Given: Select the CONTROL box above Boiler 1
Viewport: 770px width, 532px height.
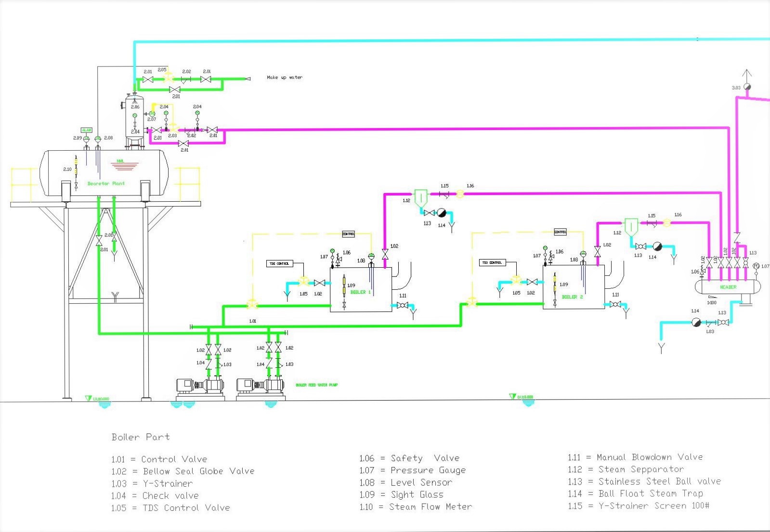Looking at the screenshot, I should [x=348, y=234].
